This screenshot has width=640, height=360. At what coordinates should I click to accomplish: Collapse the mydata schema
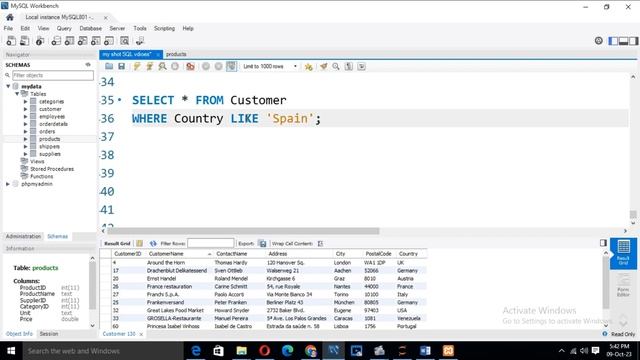coord(8,87)
